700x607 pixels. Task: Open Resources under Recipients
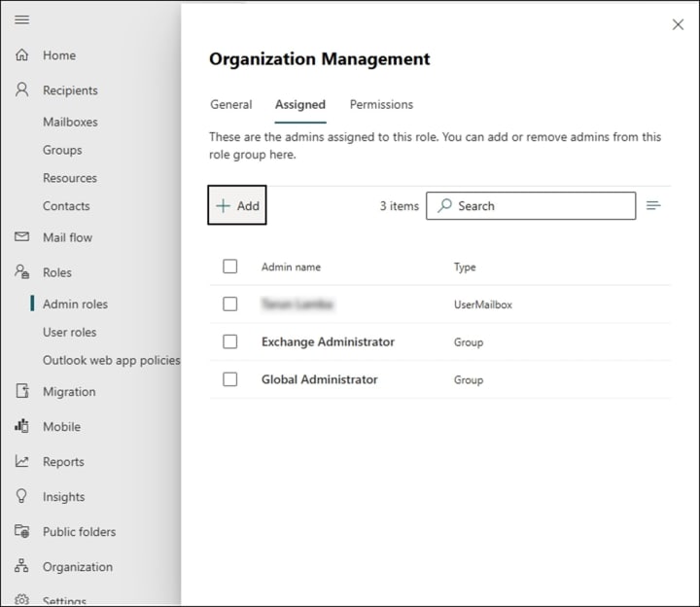coord(70,178)
